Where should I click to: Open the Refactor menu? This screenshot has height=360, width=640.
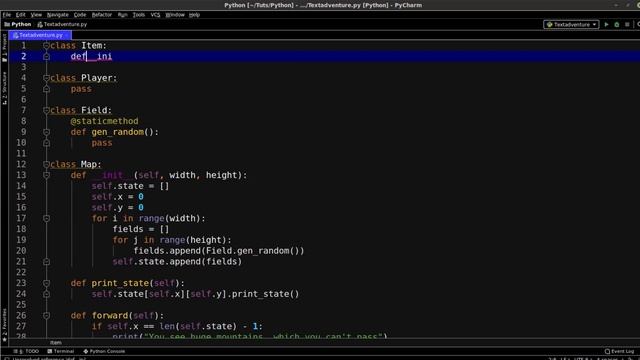pos(102,15)
